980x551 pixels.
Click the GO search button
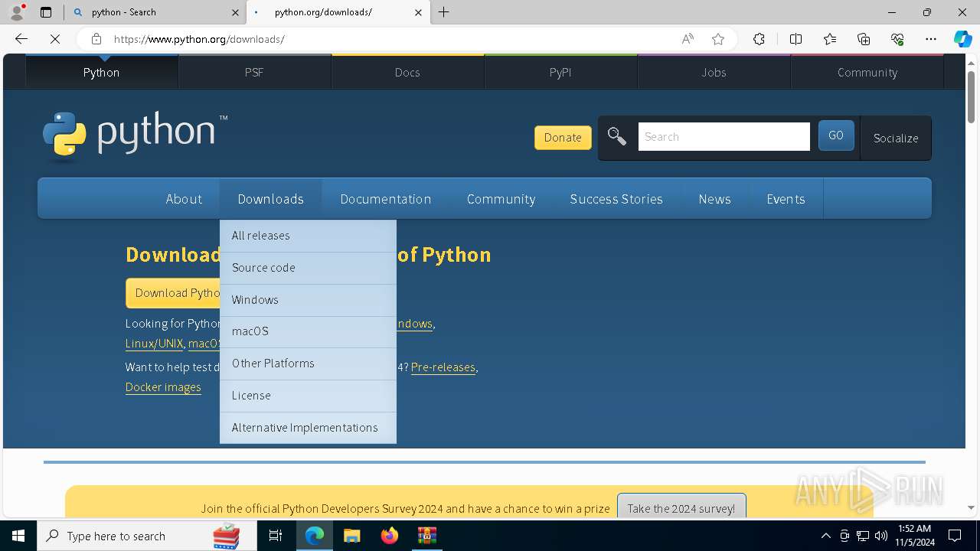click(x=836, y=135)
